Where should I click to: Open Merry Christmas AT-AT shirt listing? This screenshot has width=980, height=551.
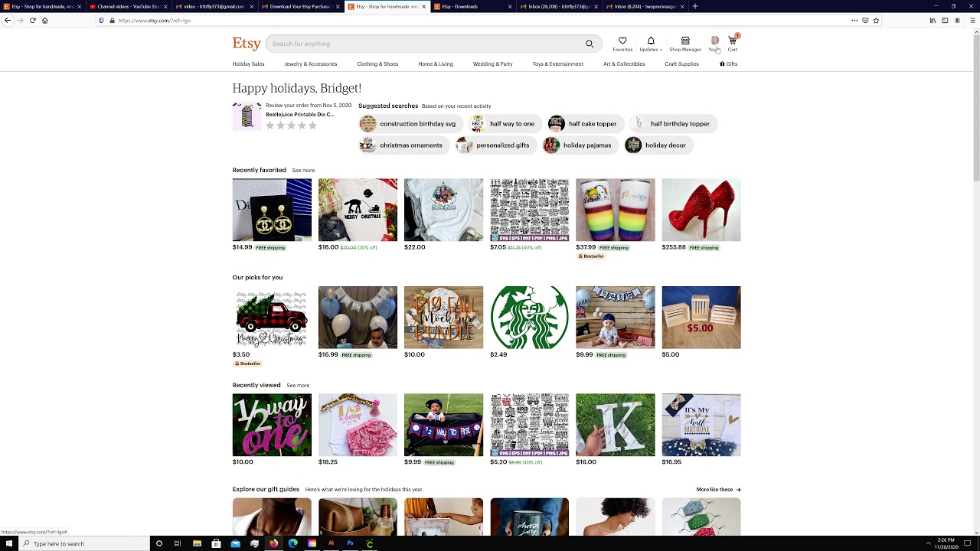pyautogui.click(x=358, y=210)
